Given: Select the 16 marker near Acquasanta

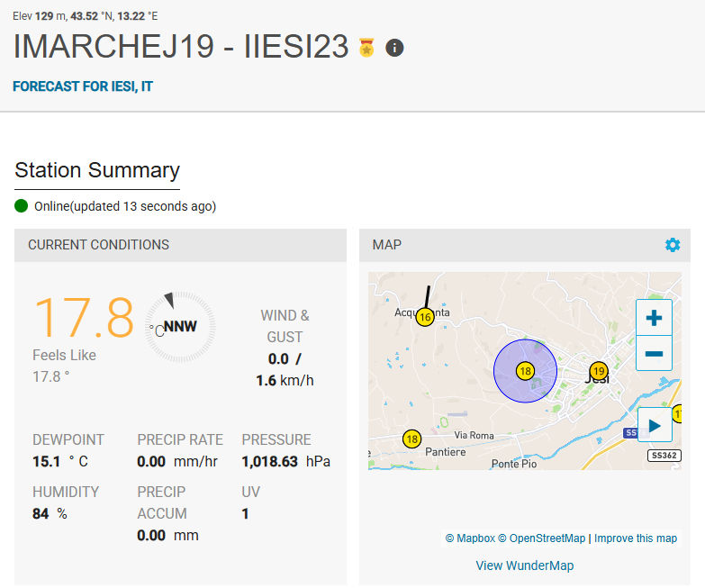Looking at the screenshot, I should pos(425,317).
